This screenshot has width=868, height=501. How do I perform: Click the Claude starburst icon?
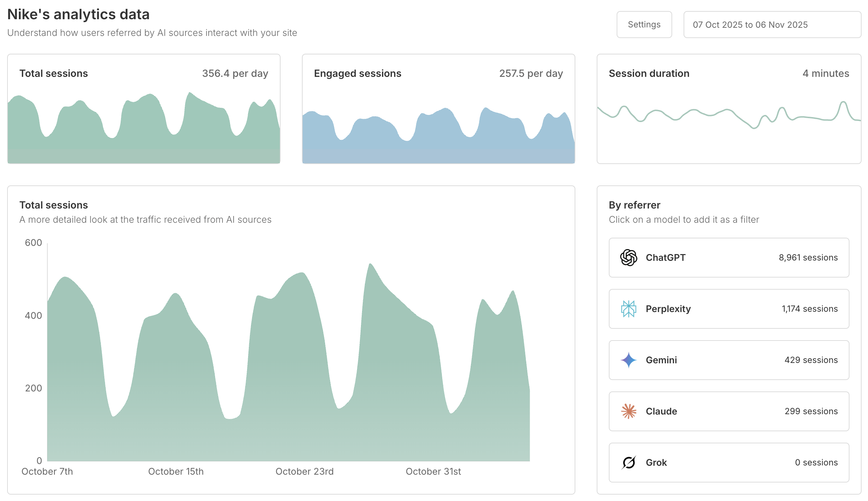pyautogui.click(x=628, y=411)
